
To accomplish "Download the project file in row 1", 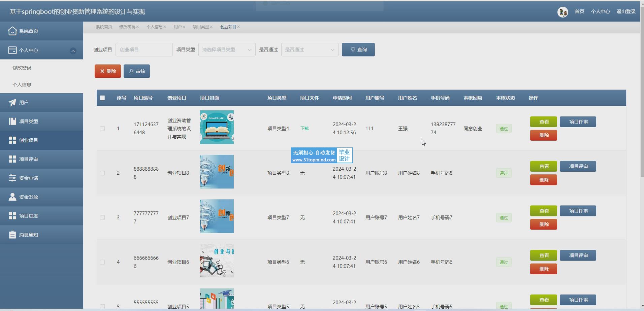I will pos(304,129).
